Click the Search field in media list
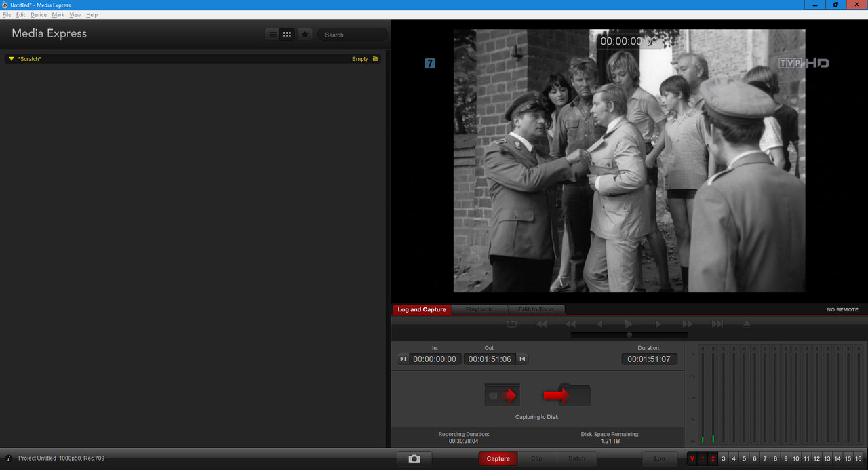Image resolution: width=868 pixels, height=470 pixels. click(353, 35)
